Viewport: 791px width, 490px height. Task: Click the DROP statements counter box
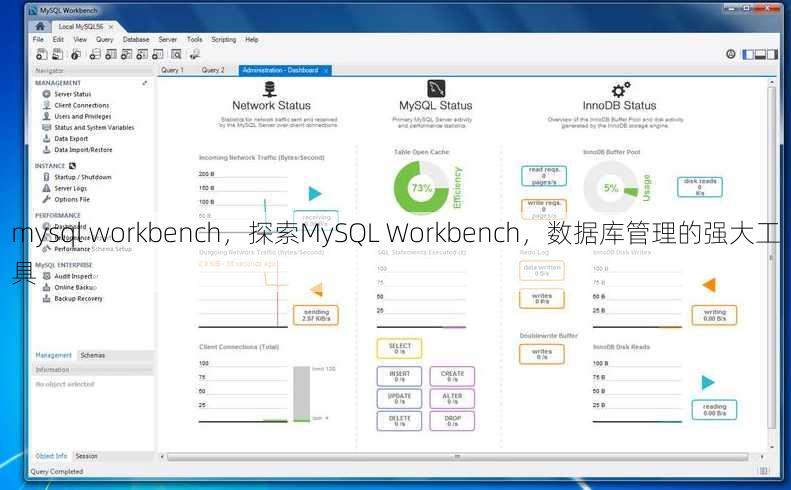coord(453,421)
